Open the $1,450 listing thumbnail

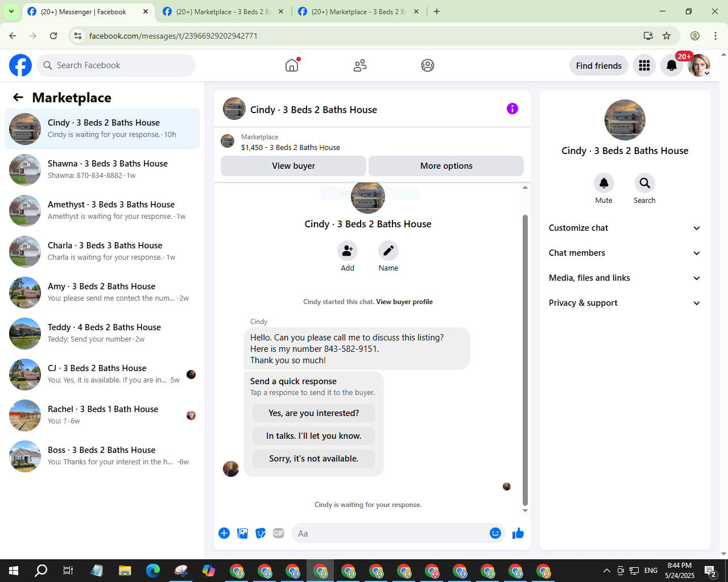click(x=227, y=142)
